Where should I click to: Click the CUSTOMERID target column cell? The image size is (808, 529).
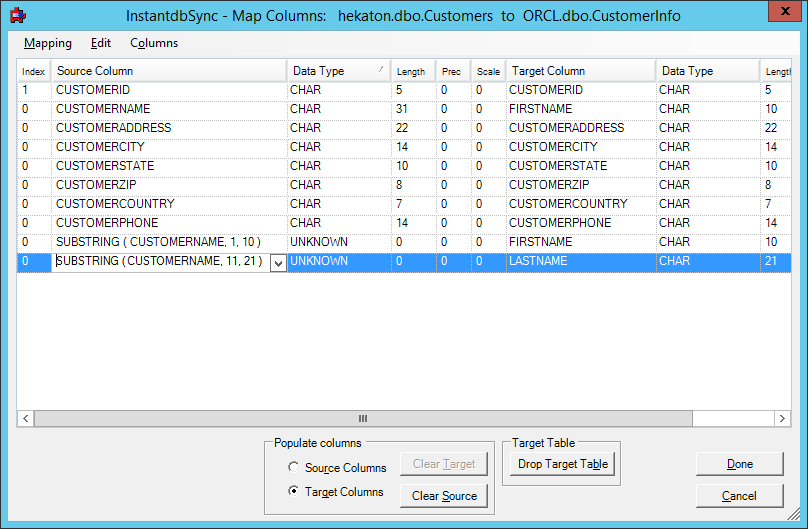[581, 90]
